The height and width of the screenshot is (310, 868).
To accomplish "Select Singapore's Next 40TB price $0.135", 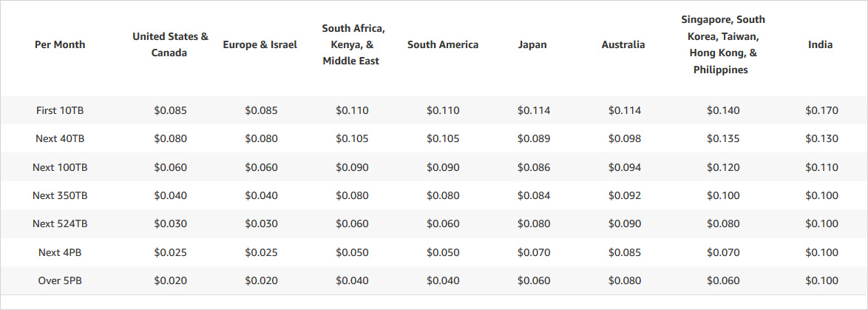I will pos(723,138).
